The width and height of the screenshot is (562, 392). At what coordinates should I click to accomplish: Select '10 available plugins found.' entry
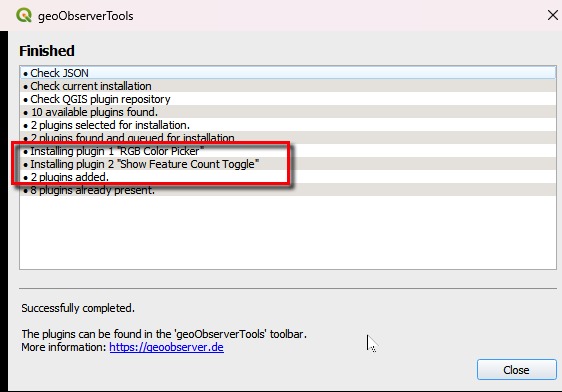click(x=288, y=112)
